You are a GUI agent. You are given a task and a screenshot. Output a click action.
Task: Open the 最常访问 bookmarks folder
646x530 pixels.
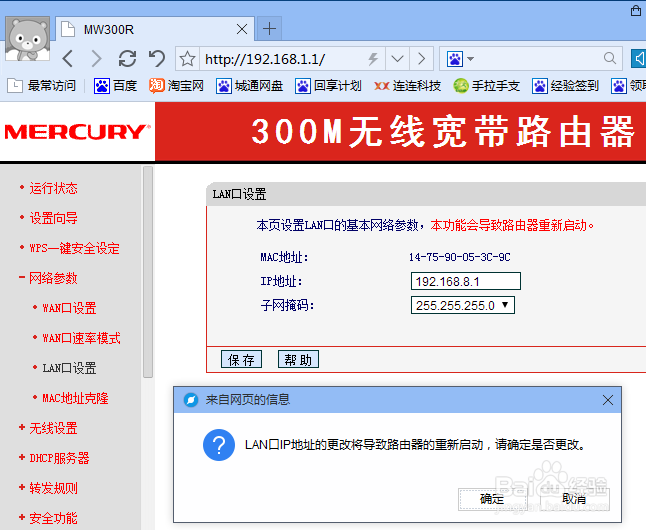coord(42,86)
